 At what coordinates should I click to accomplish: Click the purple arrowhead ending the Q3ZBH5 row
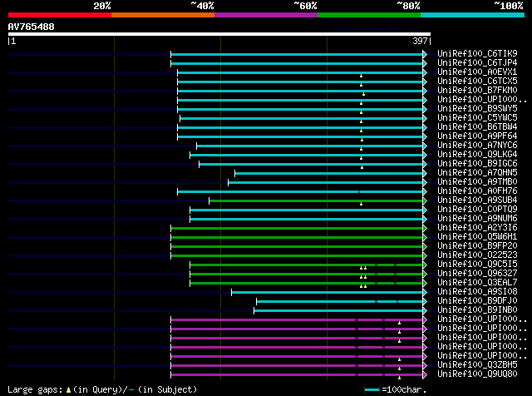pos(425,366)
